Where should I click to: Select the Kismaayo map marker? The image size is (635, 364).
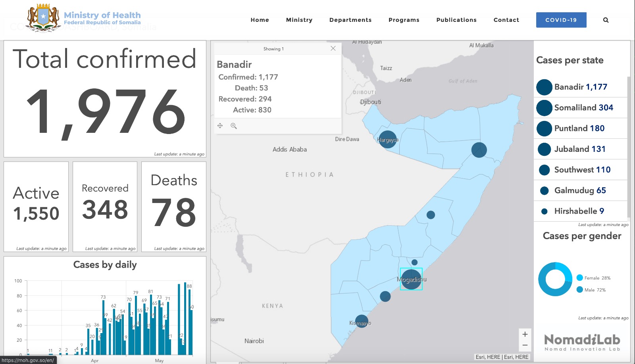pyautogui.click(x=361, y=322)
